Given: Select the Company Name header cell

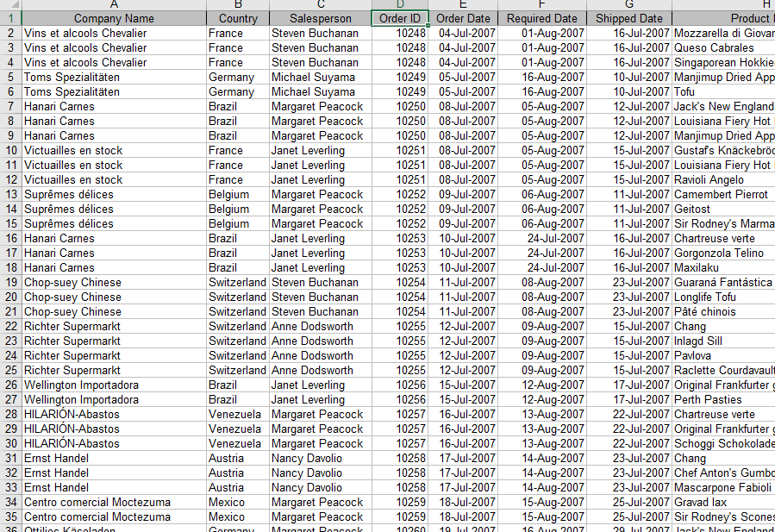Looking at the screenshot, I should point(114,19).
